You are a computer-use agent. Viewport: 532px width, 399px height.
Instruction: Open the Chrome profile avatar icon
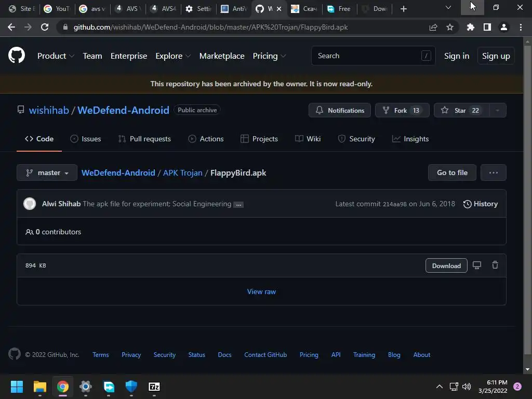click(504, 27)
